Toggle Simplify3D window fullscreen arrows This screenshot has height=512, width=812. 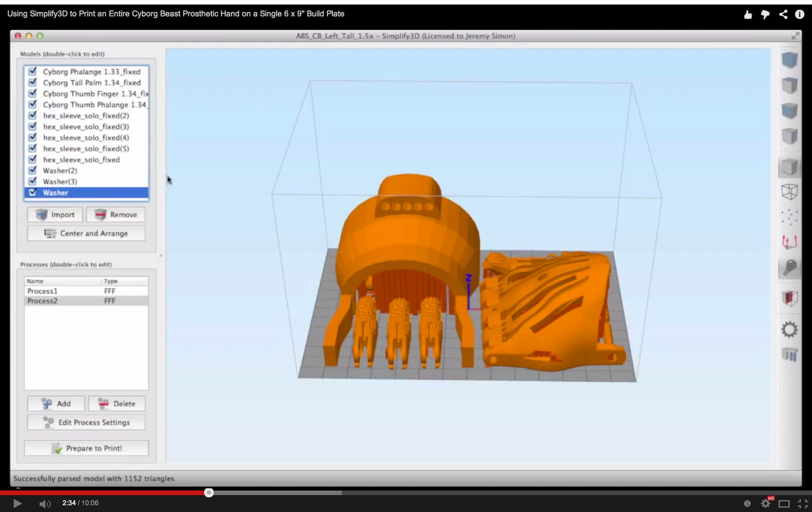(x=795, y=36)
